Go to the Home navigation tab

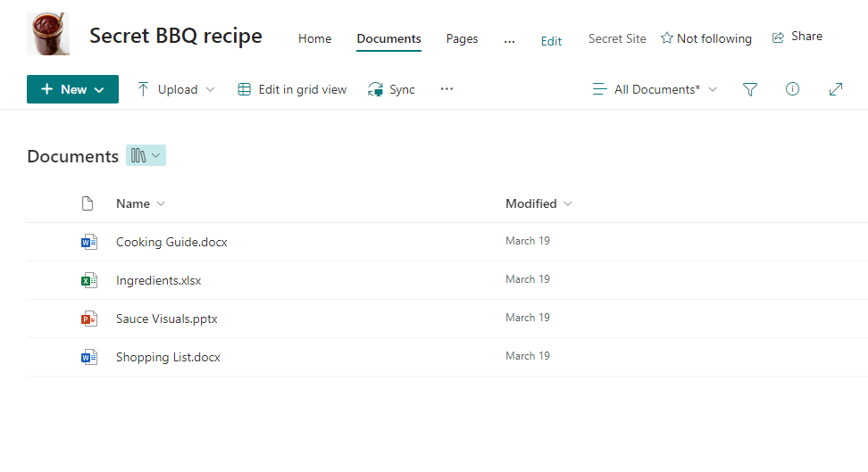tap(314, 38)
